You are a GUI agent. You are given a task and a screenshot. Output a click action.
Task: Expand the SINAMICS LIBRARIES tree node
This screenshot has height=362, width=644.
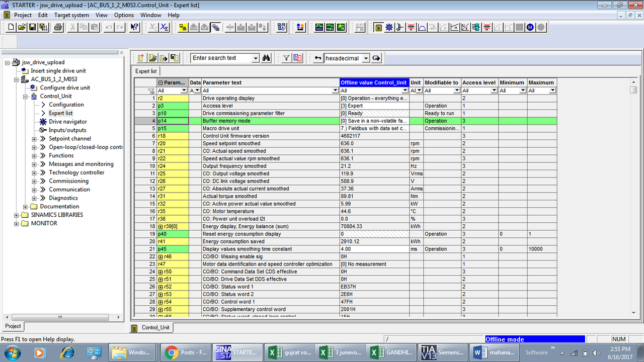click(x=17, y=215)
